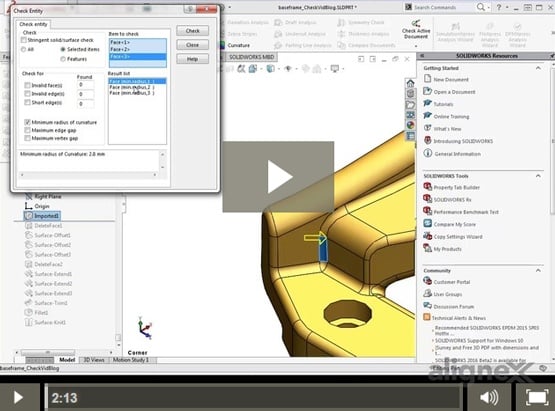Open Discussion Forum link
Screen dimensions: 555x411
(x=448, y=306)
